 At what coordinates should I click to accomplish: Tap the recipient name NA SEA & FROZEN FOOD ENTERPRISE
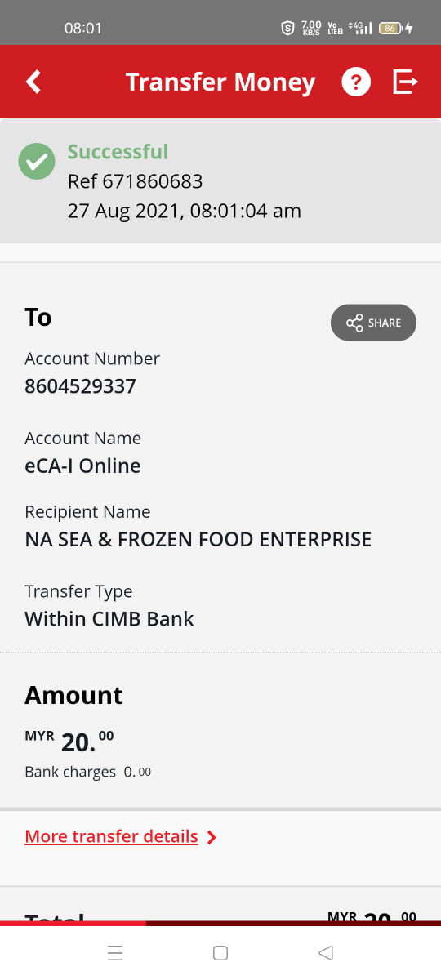click(198, 540)
